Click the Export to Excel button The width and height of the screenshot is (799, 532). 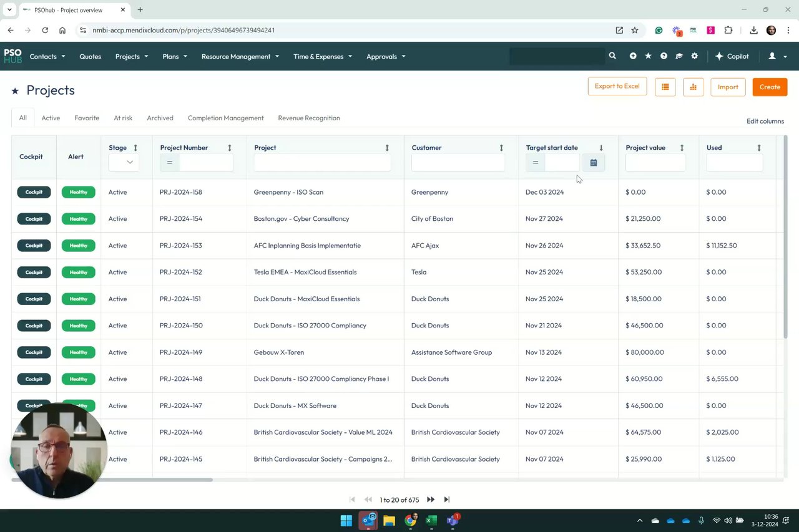click(x=617, y=87)
